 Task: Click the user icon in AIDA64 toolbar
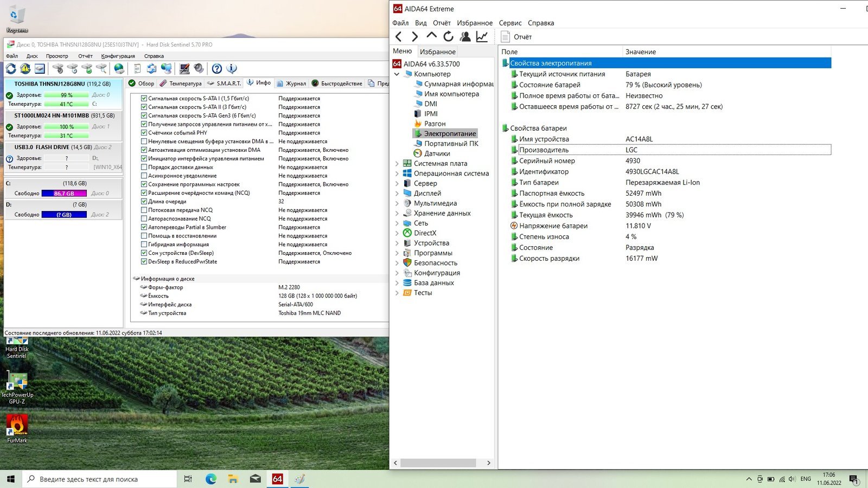coord(465,37)
